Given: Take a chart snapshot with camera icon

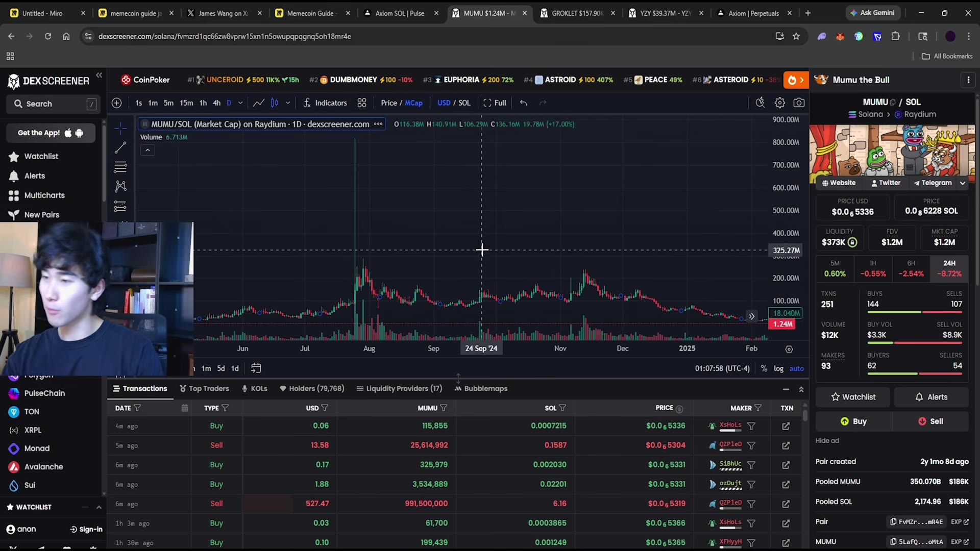Looking at the screenshot, I should point(799,103).
